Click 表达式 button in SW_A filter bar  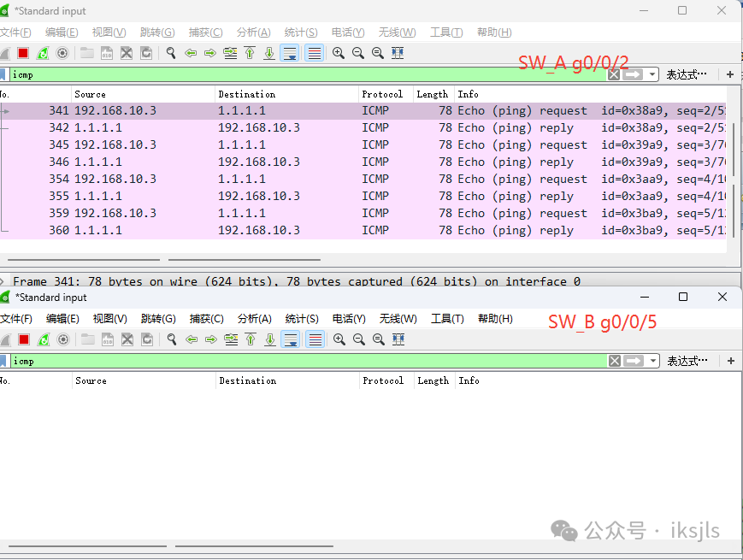687,74
